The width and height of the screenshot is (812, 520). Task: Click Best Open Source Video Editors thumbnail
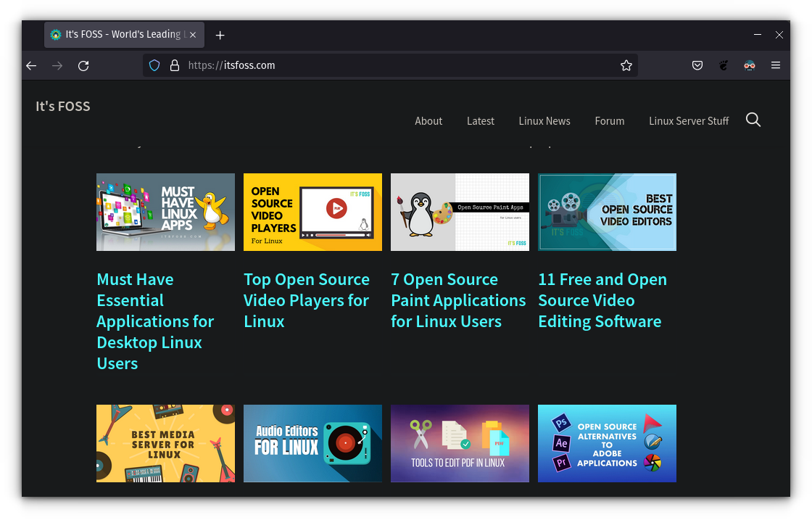(x=607, y=212)
